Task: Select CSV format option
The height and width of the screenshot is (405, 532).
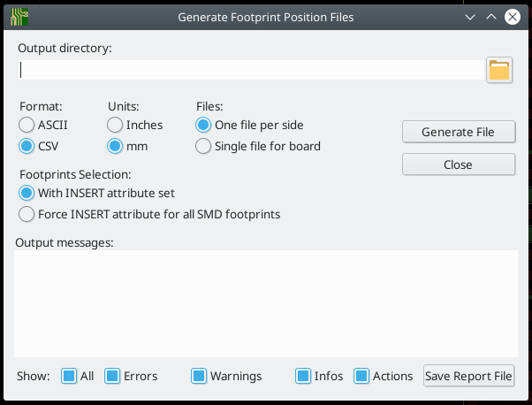Action: point(27,146)
